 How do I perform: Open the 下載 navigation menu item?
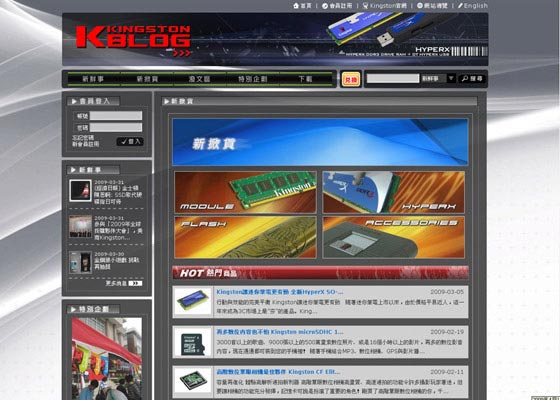tap(306, 79)
